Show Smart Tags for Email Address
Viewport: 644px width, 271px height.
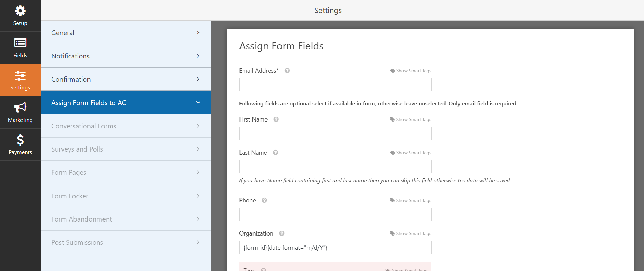click(411, 71)
